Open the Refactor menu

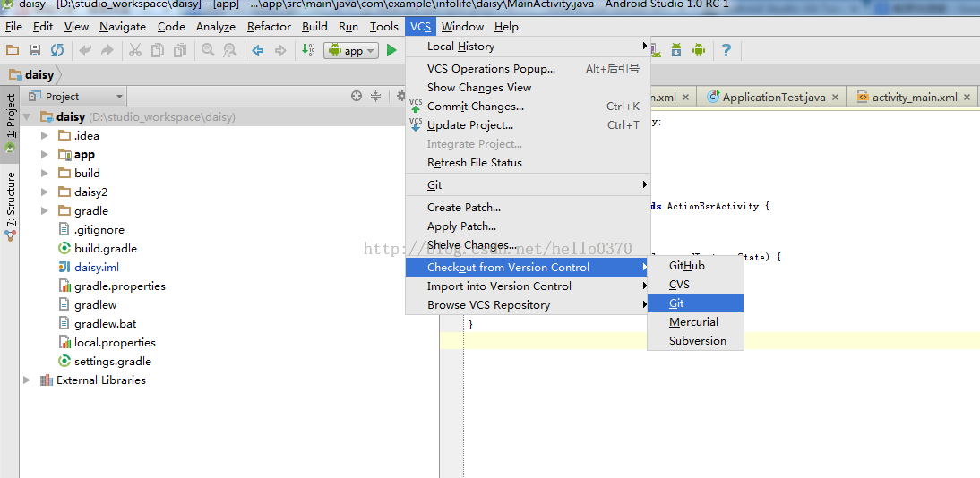[x=269, y=27]
